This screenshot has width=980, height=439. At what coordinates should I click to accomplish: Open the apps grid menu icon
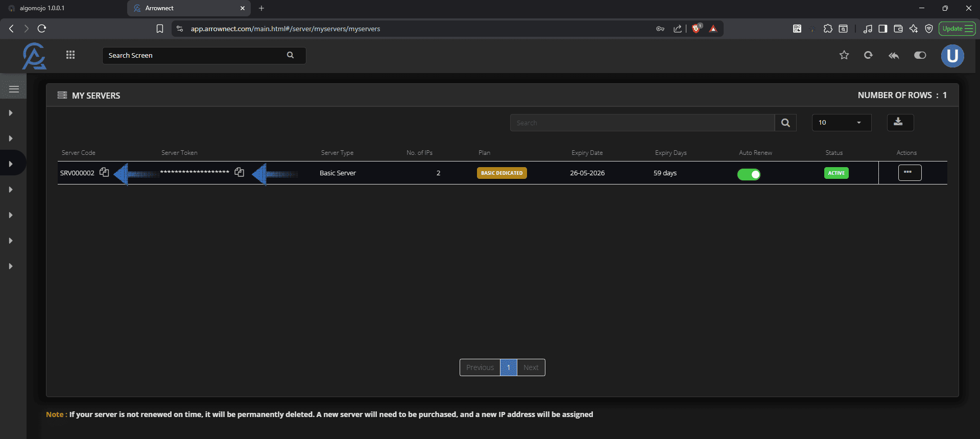coord(70,55)
